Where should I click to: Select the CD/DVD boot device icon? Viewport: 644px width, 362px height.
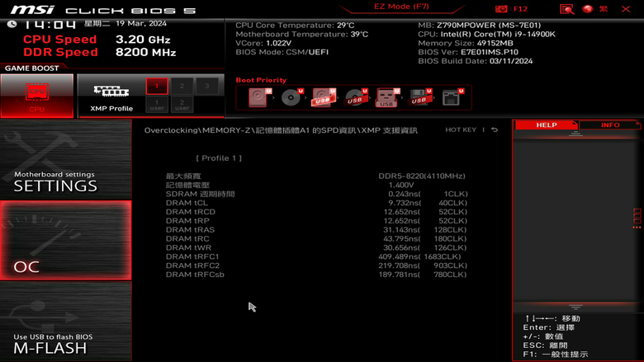coord(291,97)
